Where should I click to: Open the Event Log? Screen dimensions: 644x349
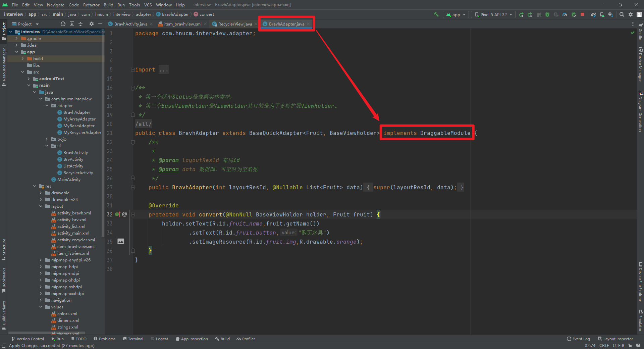click(x=578, y=339)
